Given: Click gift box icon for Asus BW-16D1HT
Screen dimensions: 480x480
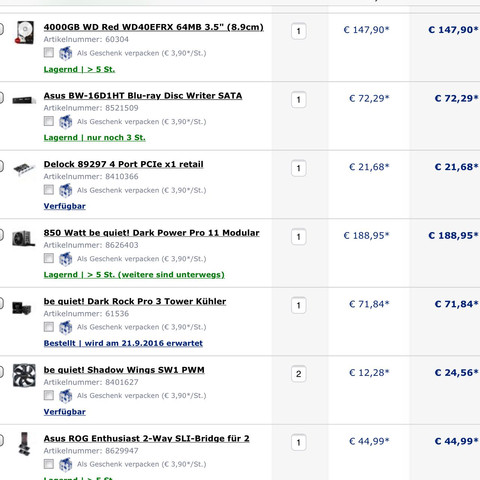Looking at the screenshot, I should pos(65,122).
